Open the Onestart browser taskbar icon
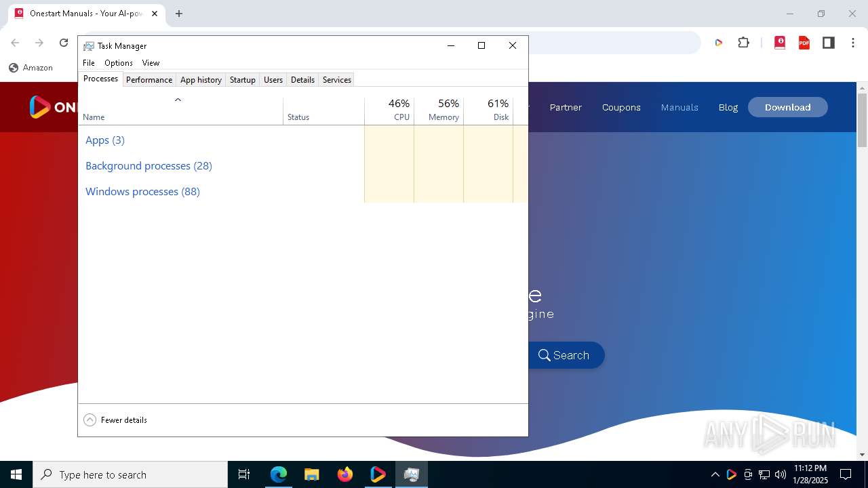This screenshot has height=488, width=868. tap(378, 474)
